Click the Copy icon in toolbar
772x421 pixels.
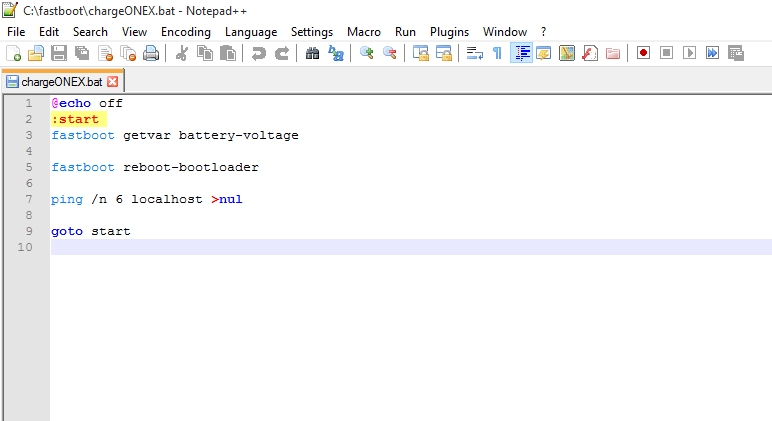tap(205, 53)
